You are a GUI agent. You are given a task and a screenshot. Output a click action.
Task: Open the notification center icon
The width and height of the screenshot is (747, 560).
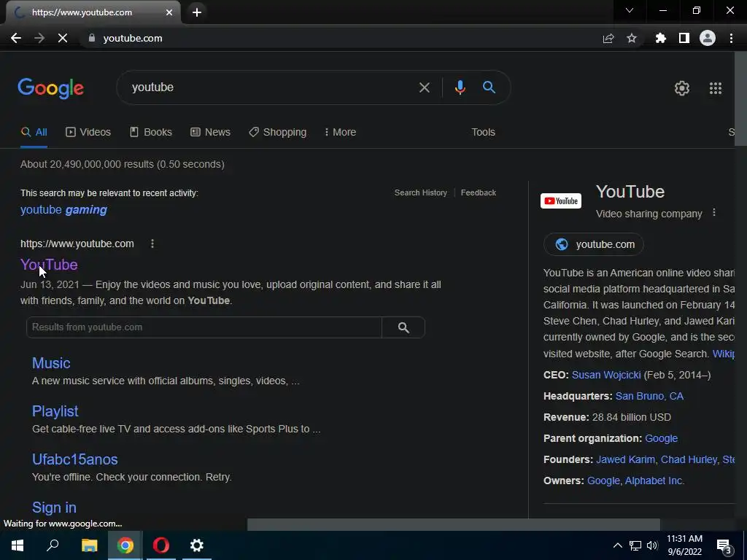[x=724, y=546]
